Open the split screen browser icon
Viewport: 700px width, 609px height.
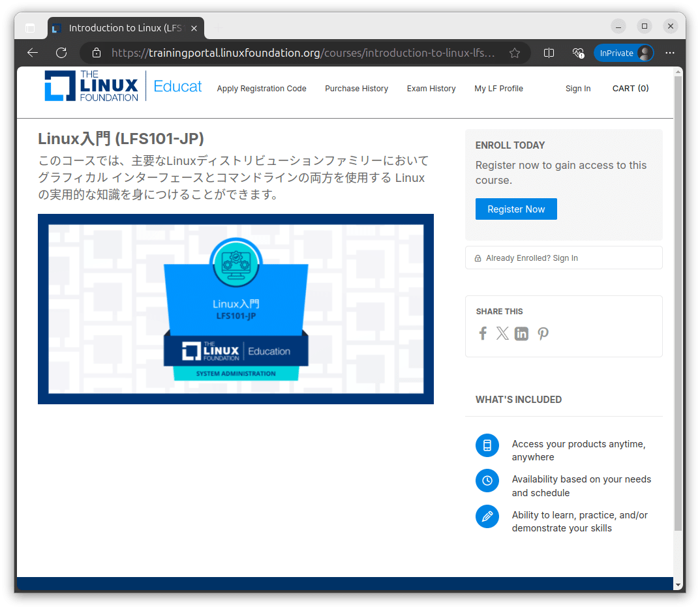click(x=548, y=53)
